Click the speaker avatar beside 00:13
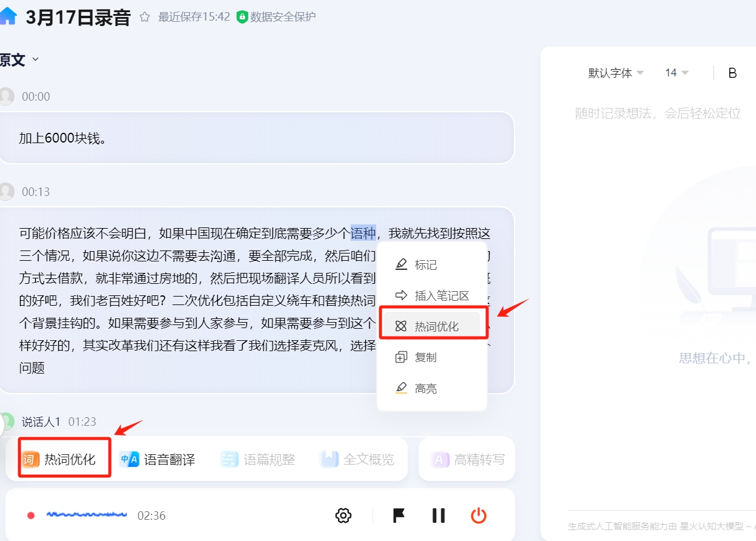The width and height of the screenshot is (756, 541). [6, 192]
